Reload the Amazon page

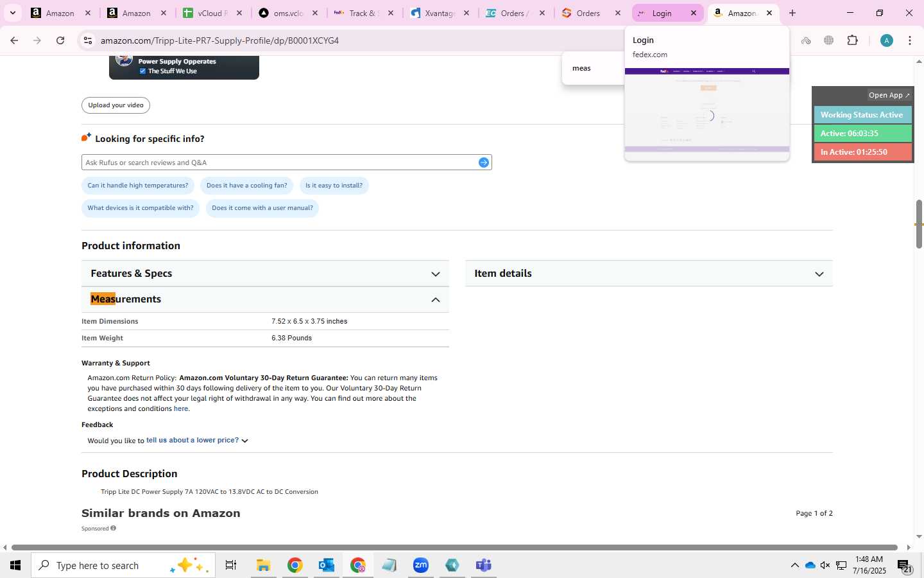(60, 40)
